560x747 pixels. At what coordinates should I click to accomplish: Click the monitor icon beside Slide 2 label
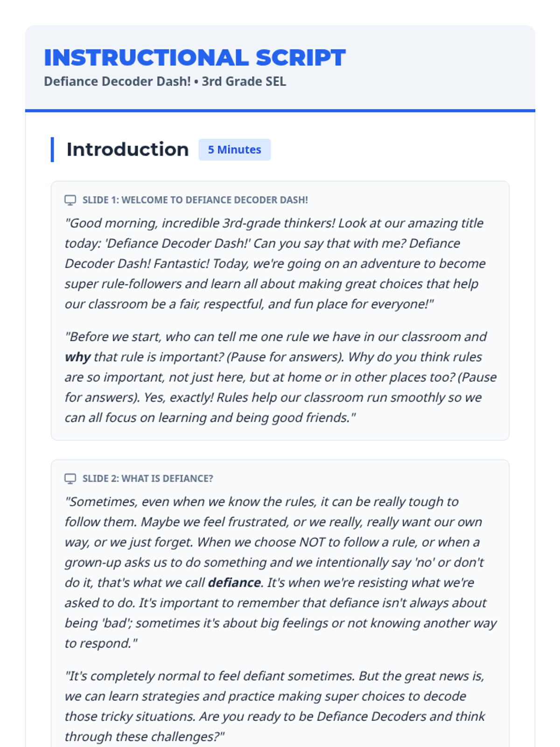(x=70, y=479)
